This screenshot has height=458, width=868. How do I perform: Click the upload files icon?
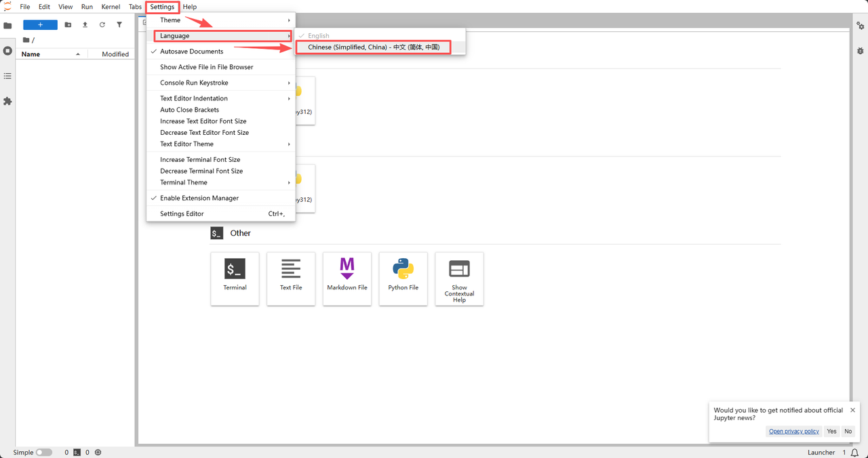[85, 25]
